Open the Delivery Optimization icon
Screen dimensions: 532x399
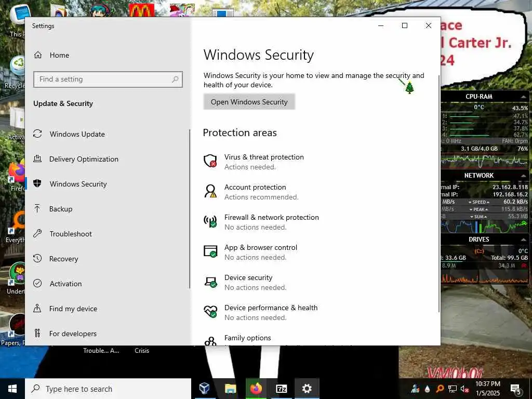(x=37, y=158)
